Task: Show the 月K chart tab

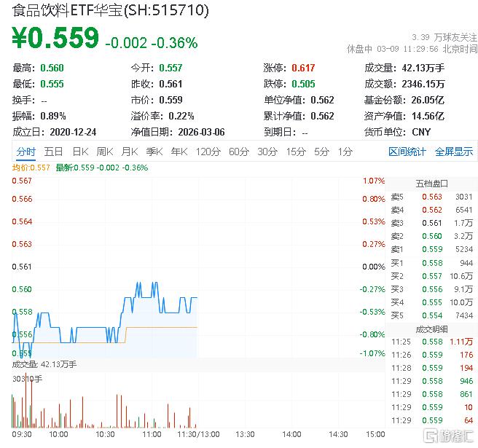Action: (130, 152)
